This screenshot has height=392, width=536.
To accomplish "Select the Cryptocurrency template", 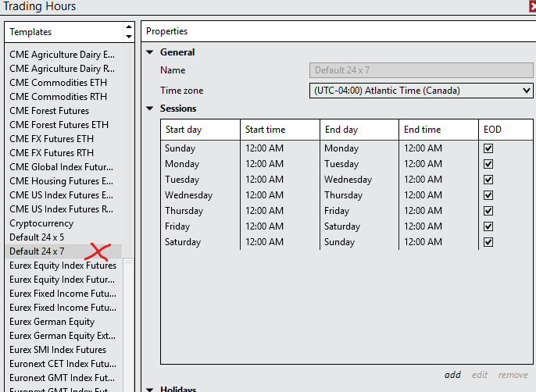I will (41, 223).
